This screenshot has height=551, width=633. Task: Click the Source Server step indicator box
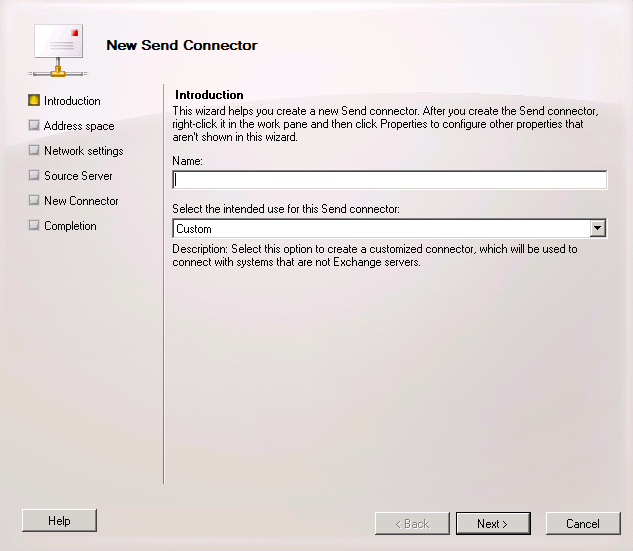(x=34, y=175)
